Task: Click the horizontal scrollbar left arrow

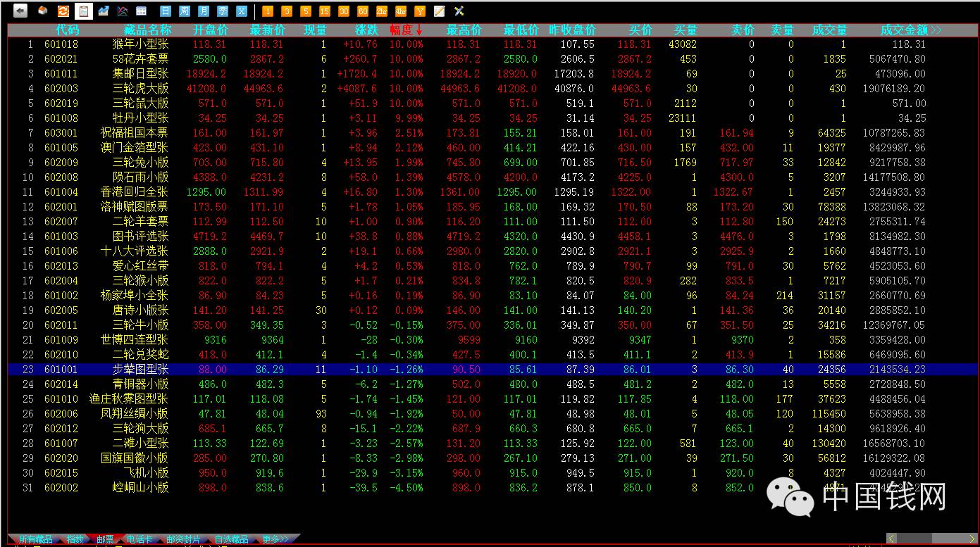Action: coord(892,539)
